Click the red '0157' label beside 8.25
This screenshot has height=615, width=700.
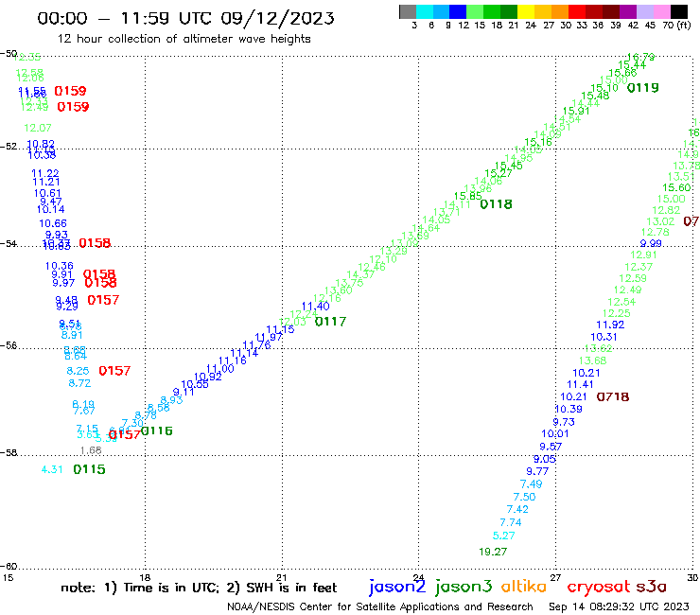(x=114, y=371)
